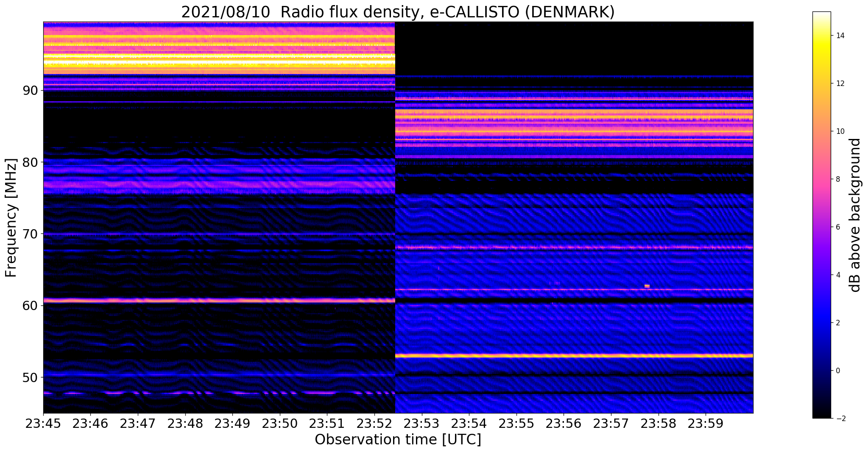
Task: Click the 23:54 time tick label
Action: pyautogui.click(x=469, y=424)
